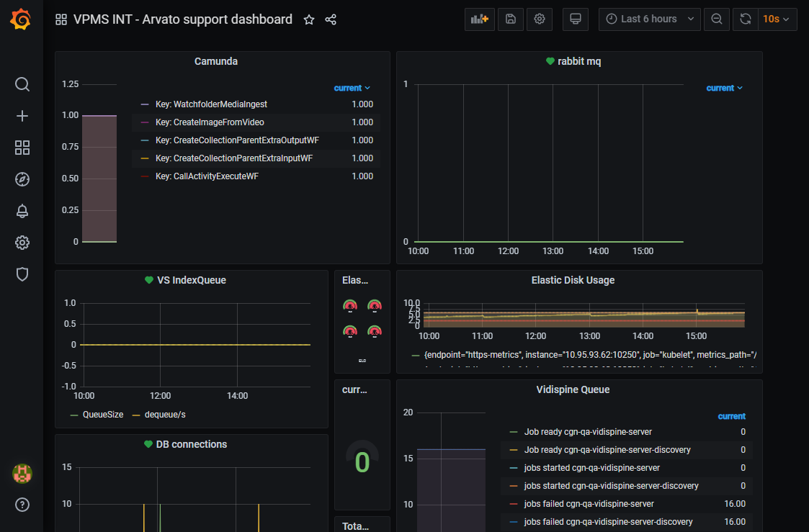The height and width of the screenshot is (532, 809).
Task: Open the Tota... panel title
Action: tap(355, 526)
